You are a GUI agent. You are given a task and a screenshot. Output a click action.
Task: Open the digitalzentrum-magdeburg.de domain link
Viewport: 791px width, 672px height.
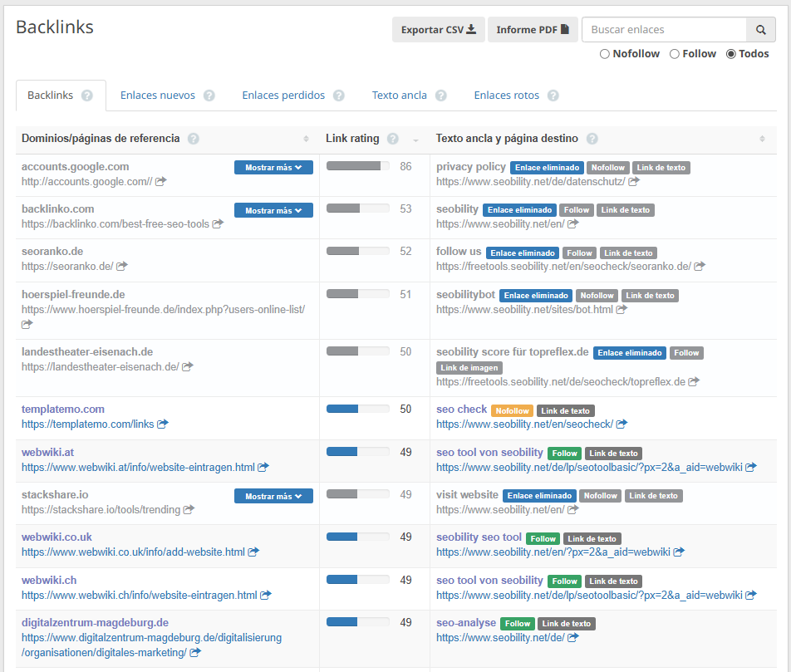click(95, 622)
